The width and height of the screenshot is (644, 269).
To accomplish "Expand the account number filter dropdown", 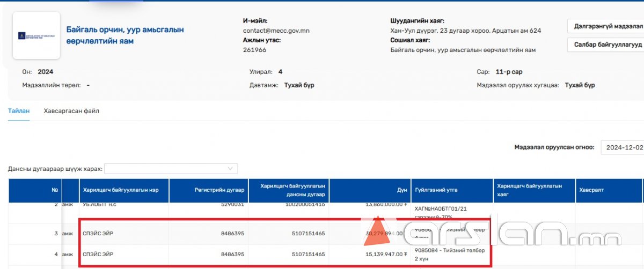I will point(171,169).
